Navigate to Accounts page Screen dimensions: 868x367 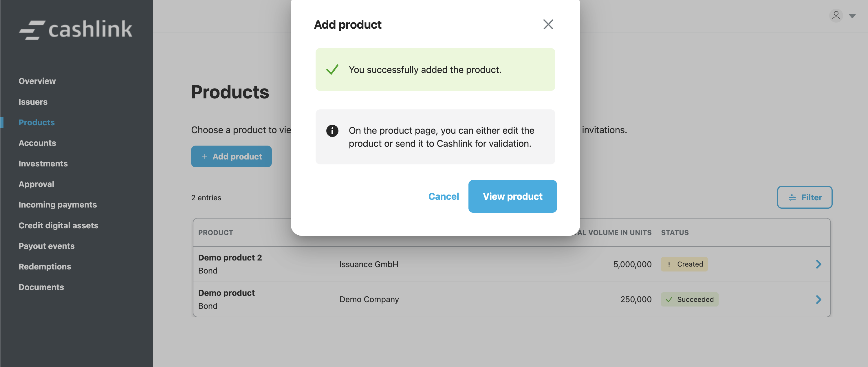coord(37,143)
